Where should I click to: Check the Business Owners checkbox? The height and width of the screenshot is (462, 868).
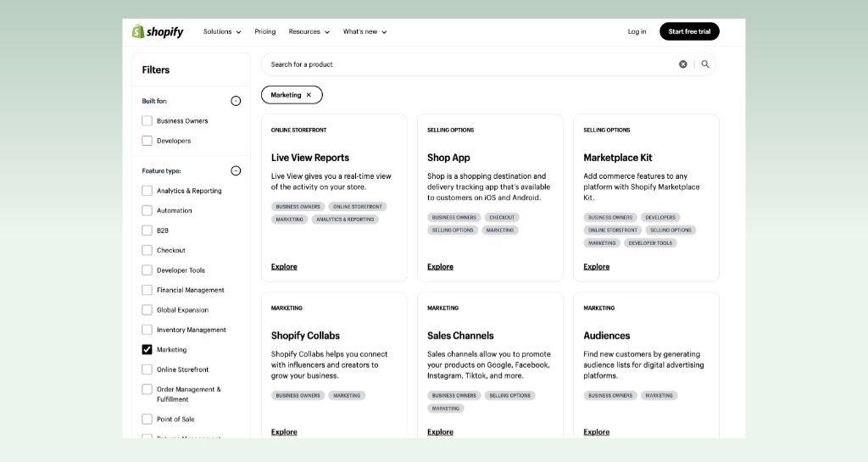147,120
